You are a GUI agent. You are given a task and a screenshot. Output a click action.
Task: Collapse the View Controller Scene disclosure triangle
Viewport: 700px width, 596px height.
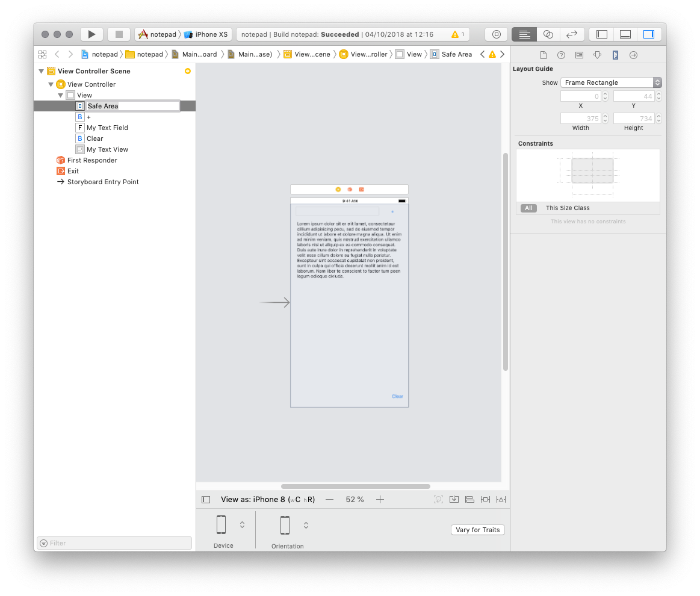click(42, 71)
